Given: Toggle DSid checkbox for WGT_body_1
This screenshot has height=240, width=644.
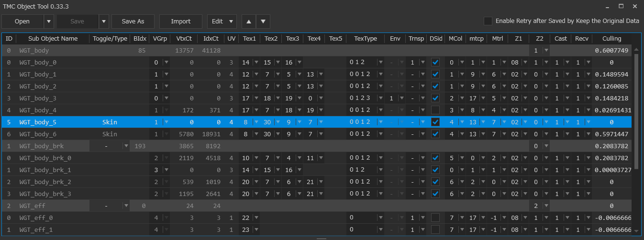Looking at the screenshot, I should 435,74.
